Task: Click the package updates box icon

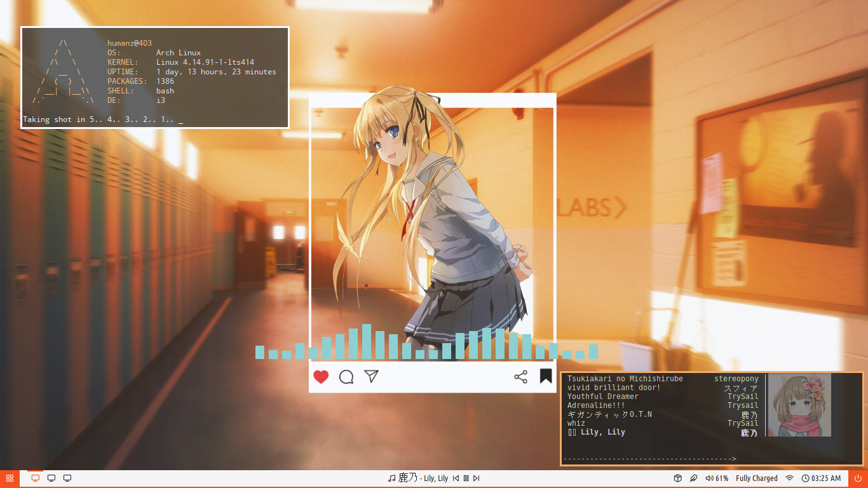Action: [x=678, y=478]
